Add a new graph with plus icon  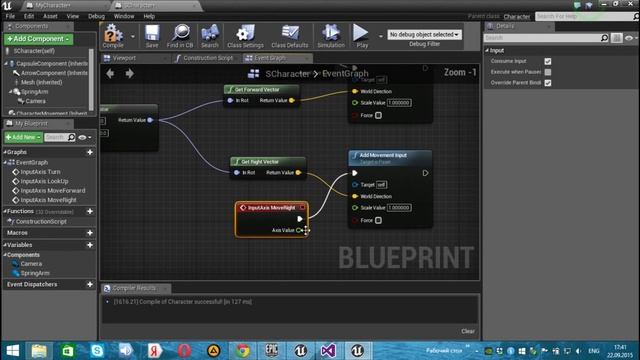(x=90, y=152)
